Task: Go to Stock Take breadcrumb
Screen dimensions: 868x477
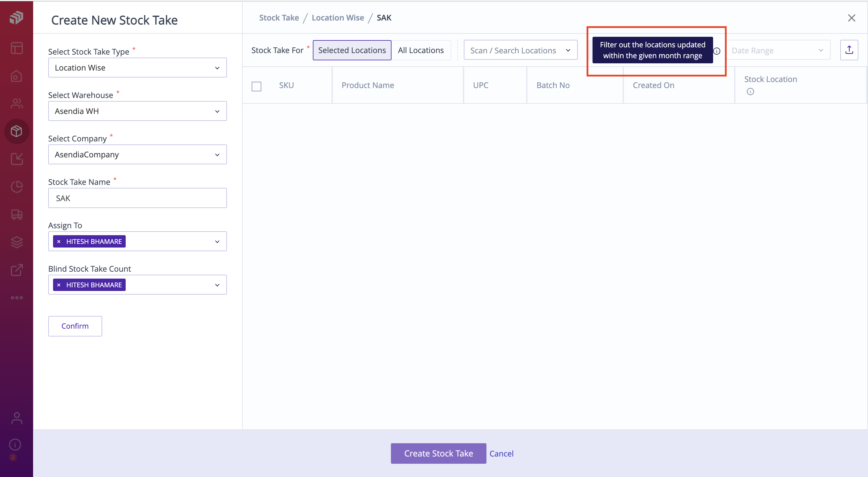Action: tap(279, 17)
